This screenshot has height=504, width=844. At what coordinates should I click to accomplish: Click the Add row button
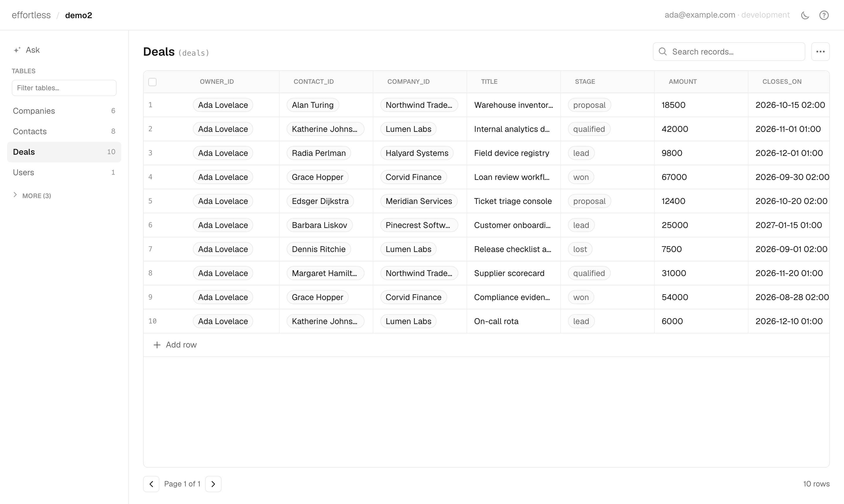point(175,345)
